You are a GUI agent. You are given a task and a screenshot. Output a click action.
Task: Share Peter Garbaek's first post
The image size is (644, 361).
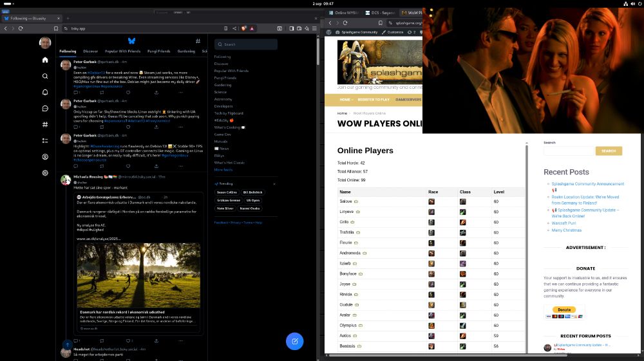[x=156, y=92]
